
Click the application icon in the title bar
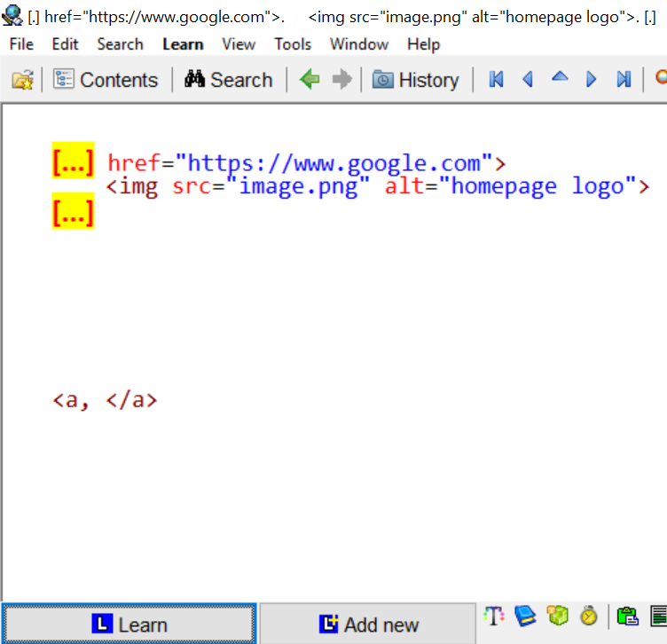[x=12, y=15]
